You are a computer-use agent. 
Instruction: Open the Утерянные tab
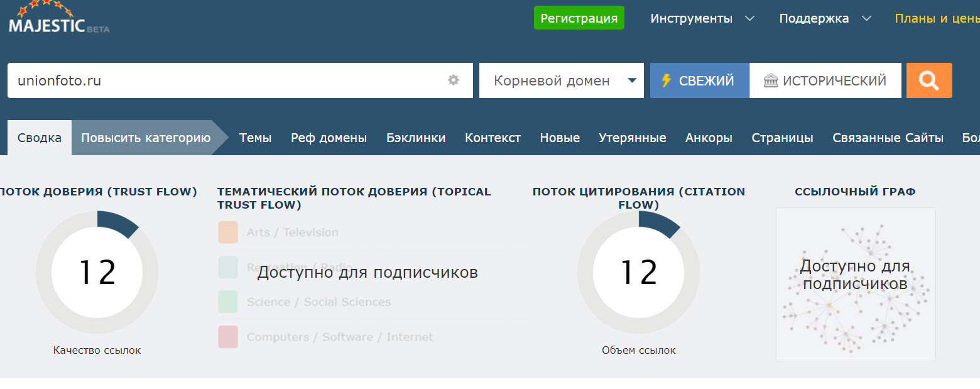pyautogui.click(x=633, y=138)
